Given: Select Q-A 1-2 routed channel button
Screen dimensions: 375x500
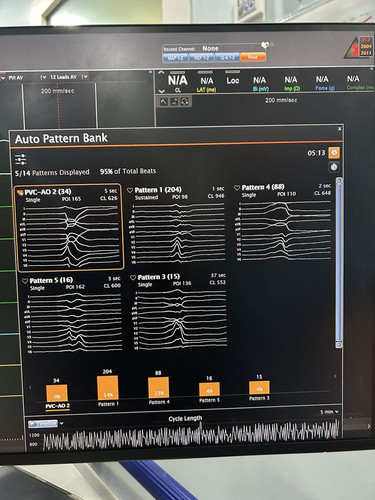Looking at the screenshot, I should 227,57.
